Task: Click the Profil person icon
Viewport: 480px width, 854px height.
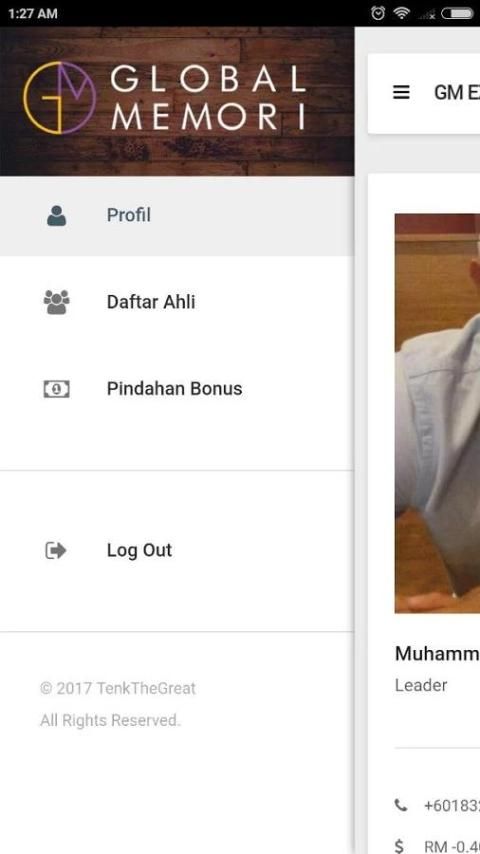Action: (56, 216)
